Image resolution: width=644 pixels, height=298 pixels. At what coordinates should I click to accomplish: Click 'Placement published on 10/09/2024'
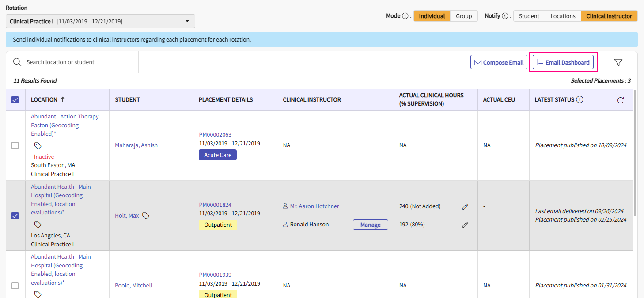[581, 145]
